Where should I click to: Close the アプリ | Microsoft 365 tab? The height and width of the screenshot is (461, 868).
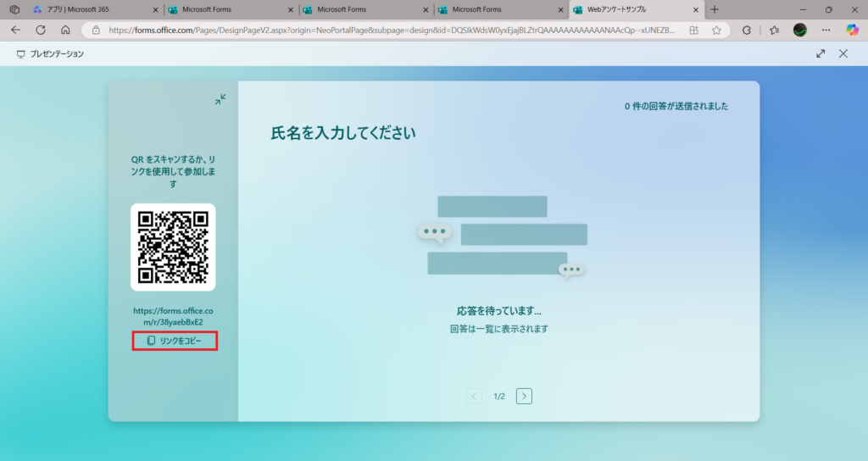click(155, 9)
